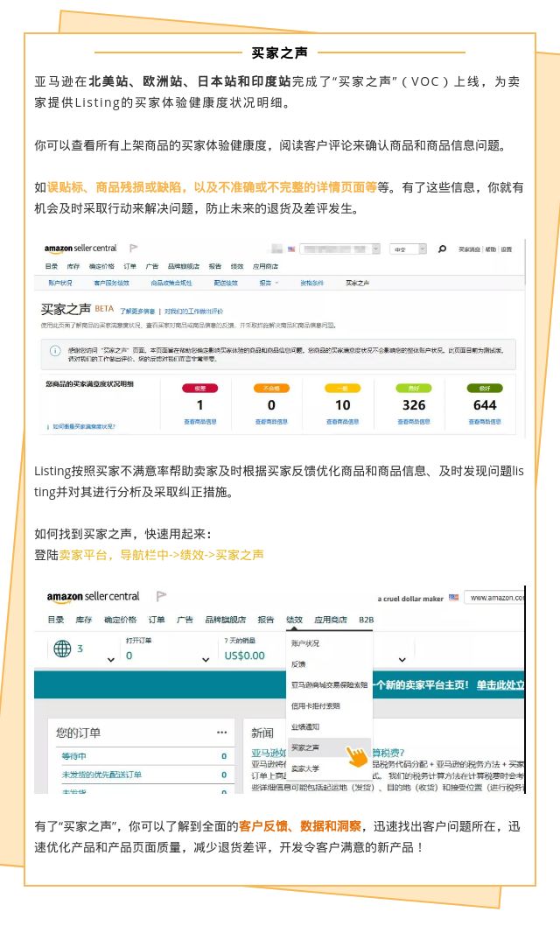Viewport: 560px width, 940px height.
Task: Click 查看商品信息 under the count 644
Action: 485,422
